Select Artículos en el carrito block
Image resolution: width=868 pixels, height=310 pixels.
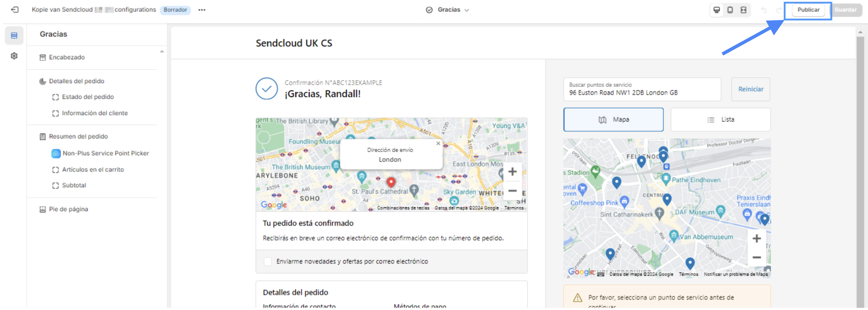93,169
